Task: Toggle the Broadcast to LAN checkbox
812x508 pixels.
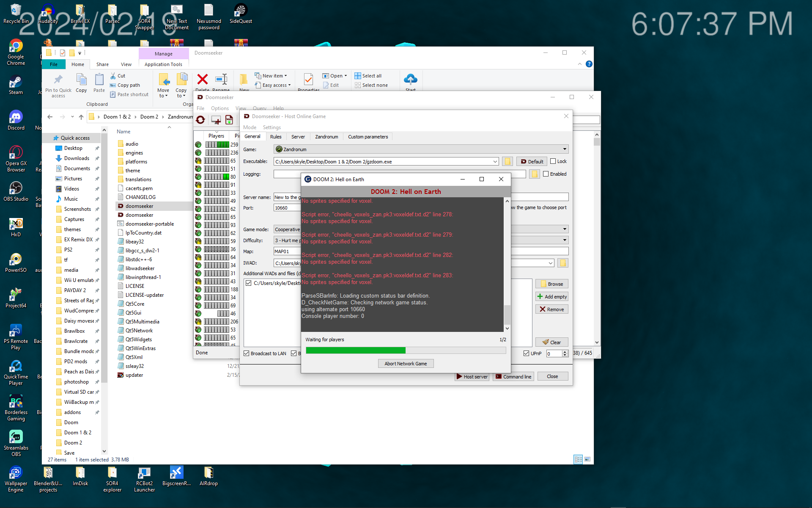Action: 247,353
